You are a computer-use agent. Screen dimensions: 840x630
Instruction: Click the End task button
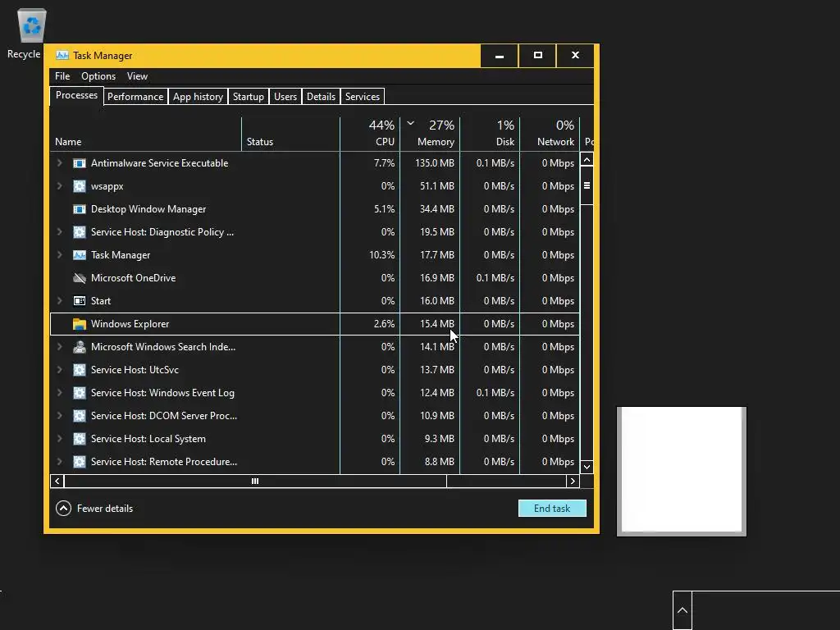click(552, 509)
